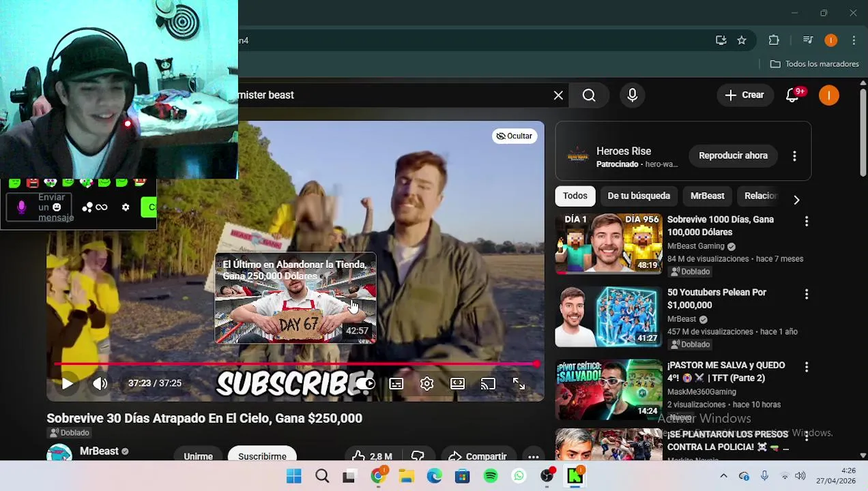Open Chrome media controls icon
The width and height of the screenshot is (868, 491).
click(x=808, y=40)
